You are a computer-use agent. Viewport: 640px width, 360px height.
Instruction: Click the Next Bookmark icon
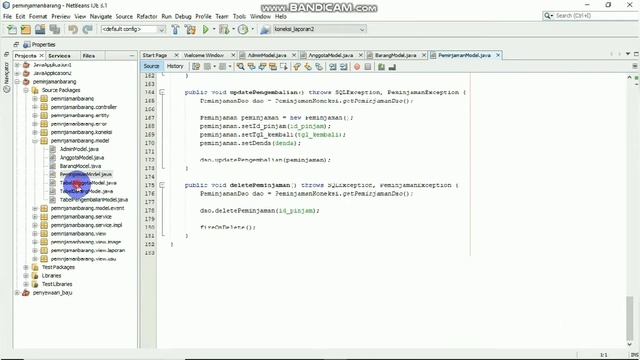coord(308,67)
